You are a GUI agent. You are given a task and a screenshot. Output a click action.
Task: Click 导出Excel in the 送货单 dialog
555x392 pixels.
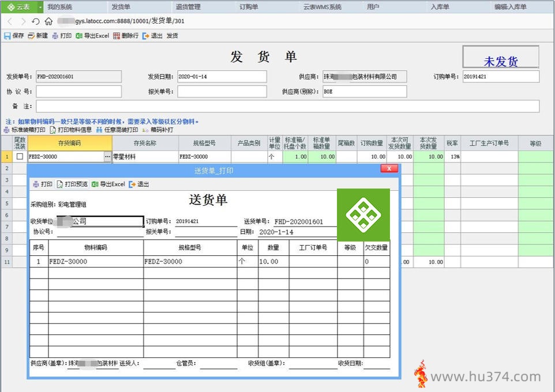[108, 184]
